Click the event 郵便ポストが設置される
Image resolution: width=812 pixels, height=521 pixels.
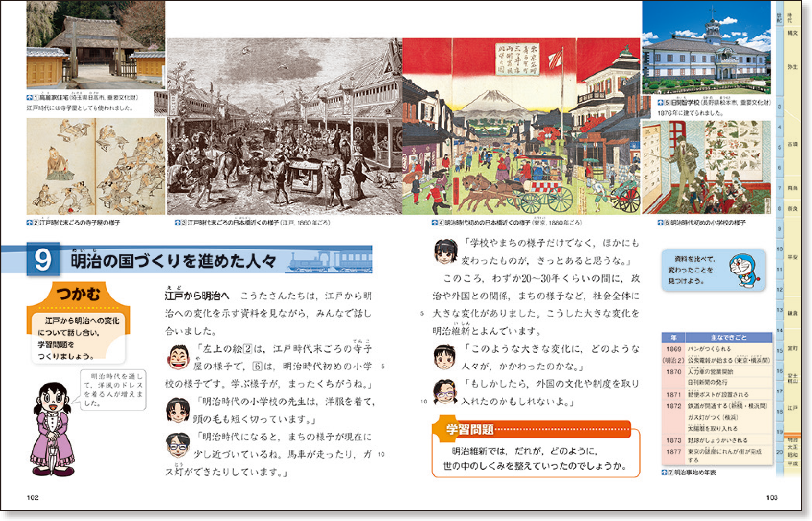[718, 394]
